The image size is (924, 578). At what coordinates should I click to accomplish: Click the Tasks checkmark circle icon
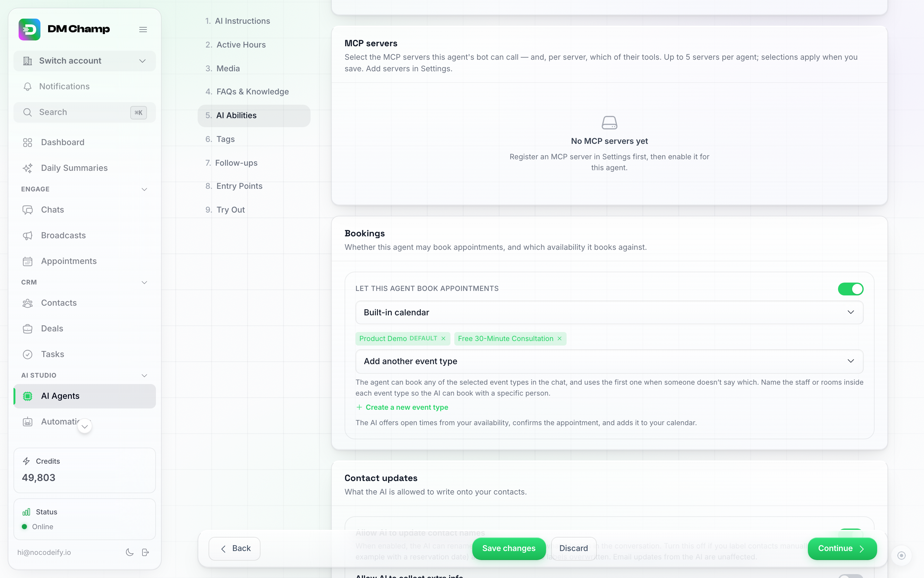28,355
